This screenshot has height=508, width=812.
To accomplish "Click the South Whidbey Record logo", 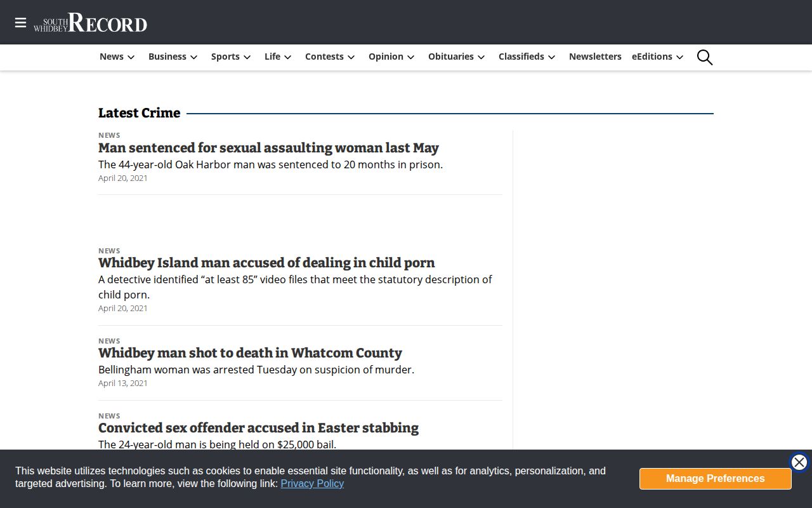I will [x=90, y=23].
